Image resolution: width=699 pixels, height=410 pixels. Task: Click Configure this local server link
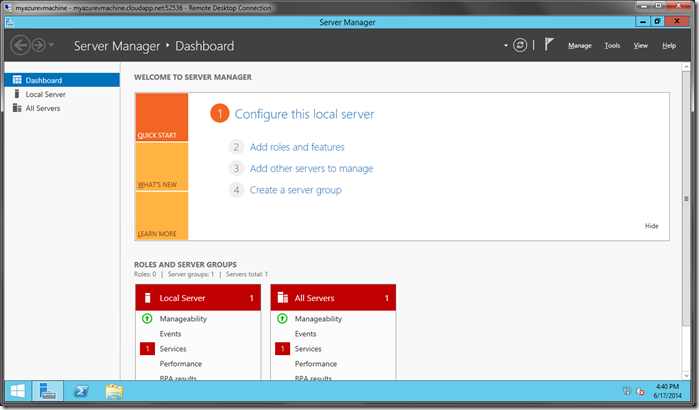pyautogui.click(x=304, y=114)
